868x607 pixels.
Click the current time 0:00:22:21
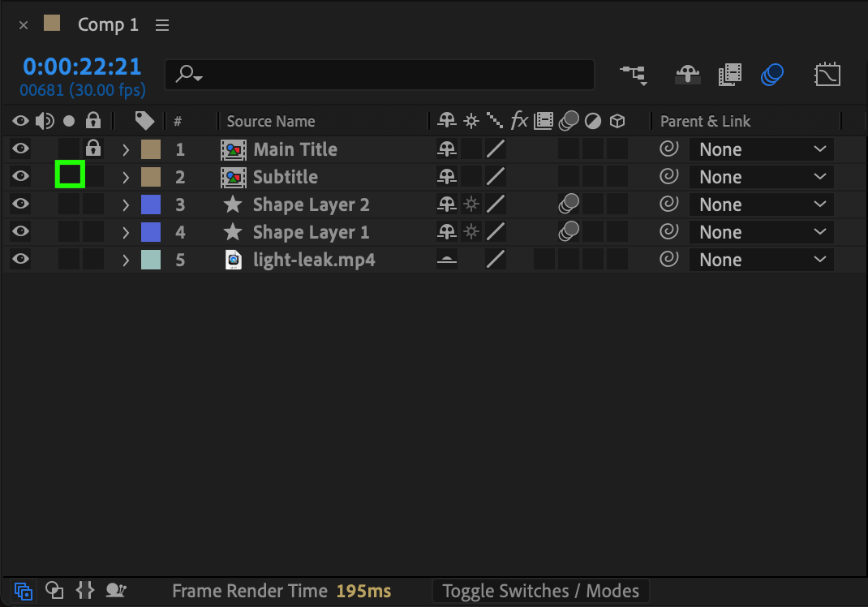tap(82, 67)
